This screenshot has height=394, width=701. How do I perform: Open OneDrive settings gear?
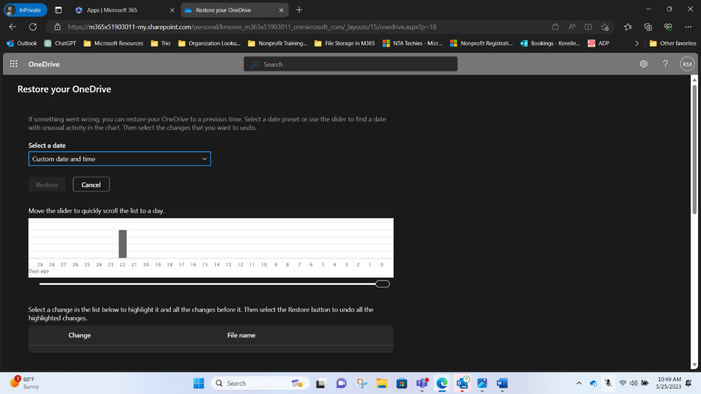[643, 64]
